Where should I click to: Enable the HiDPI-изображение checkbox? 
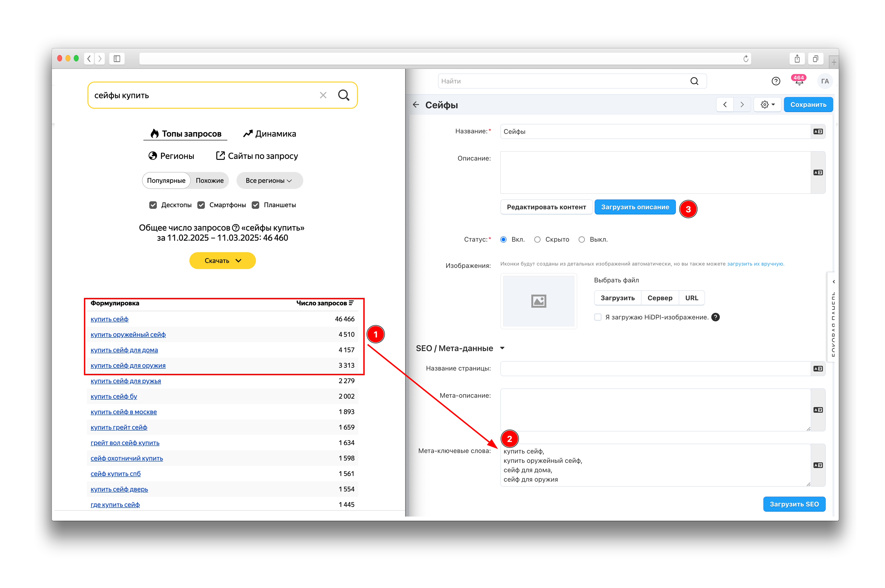tap(598, 318)
